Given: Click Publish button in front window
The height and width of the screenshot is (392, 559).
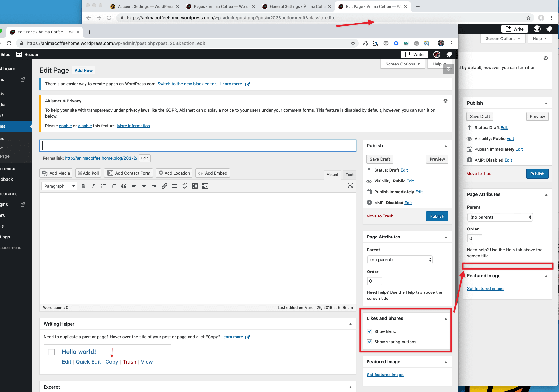Looking at the screenshot, I should (x=437, y=216).
